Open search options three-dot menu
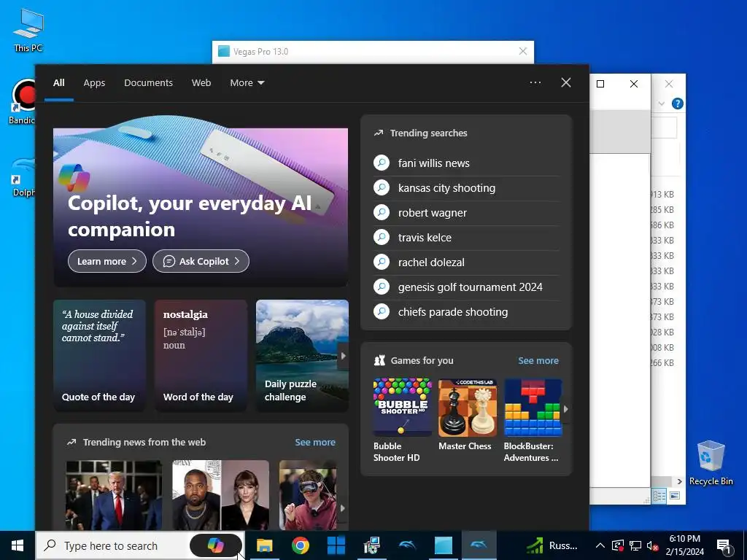 point(535,82)
